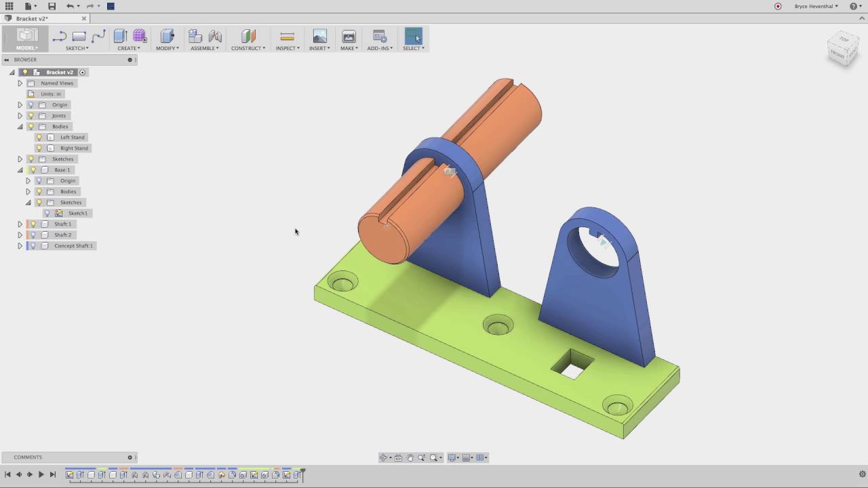Expand the Joints folder
Screen dimensions: 868x488
point(20,115)
